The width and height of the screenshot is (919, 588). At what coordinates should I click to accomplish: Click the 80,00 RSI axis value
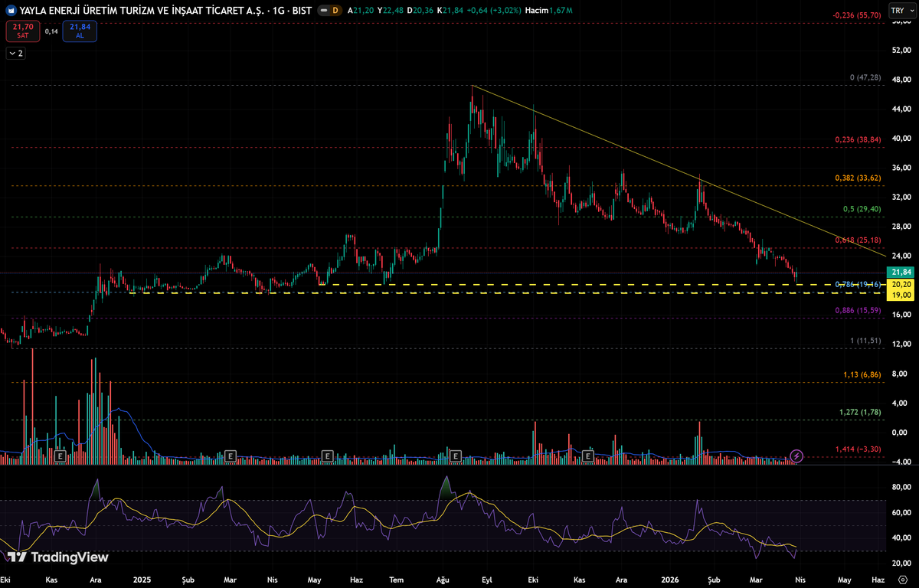tap(900, 487)
